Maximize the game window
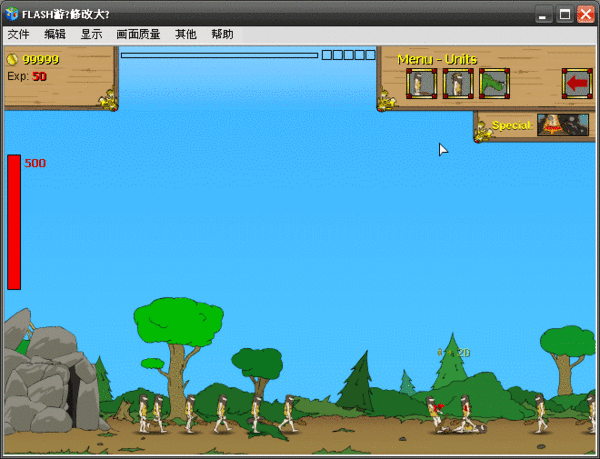 coord(565,15)
